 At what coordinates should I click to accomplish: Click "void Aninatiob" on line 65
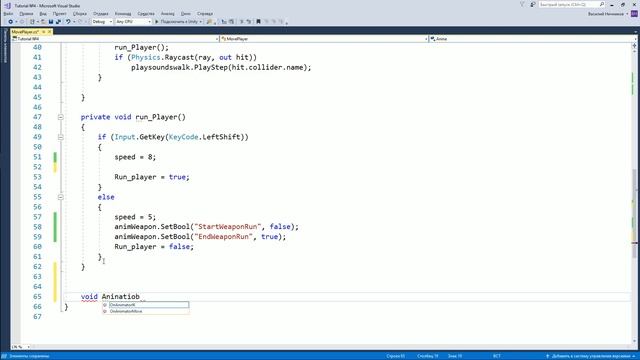[110, 297]
